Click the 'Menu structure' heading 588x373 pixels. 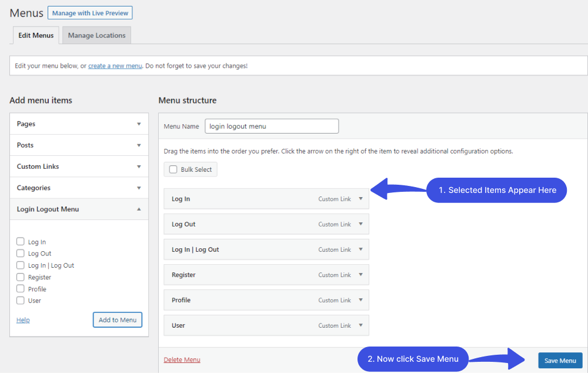coord(188,100)
